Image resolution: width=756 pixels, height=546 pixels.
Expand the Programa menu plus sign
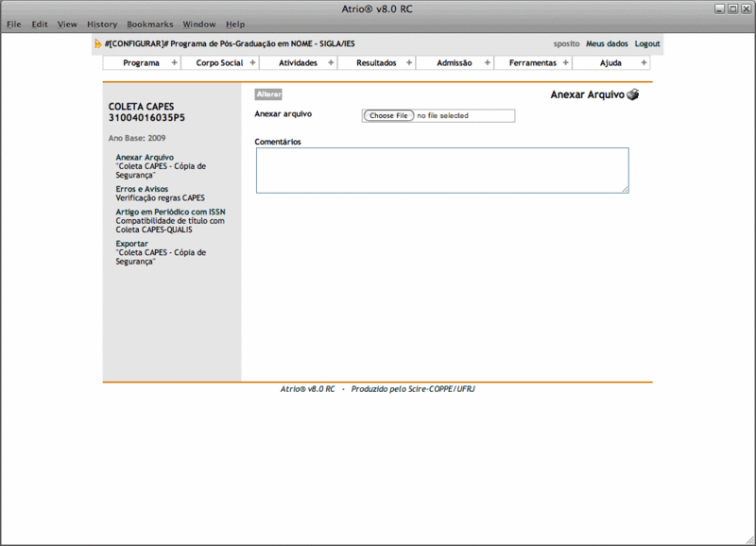174,63
